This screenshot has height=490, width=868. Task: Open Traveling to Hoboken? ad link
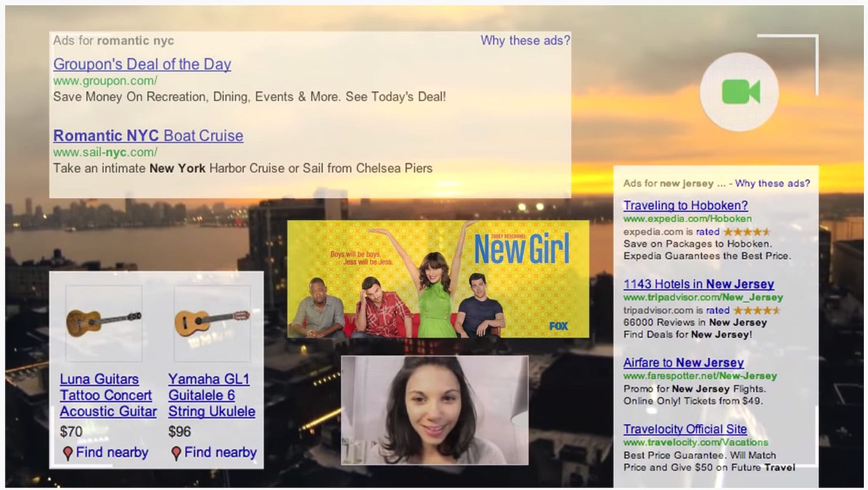686,206
